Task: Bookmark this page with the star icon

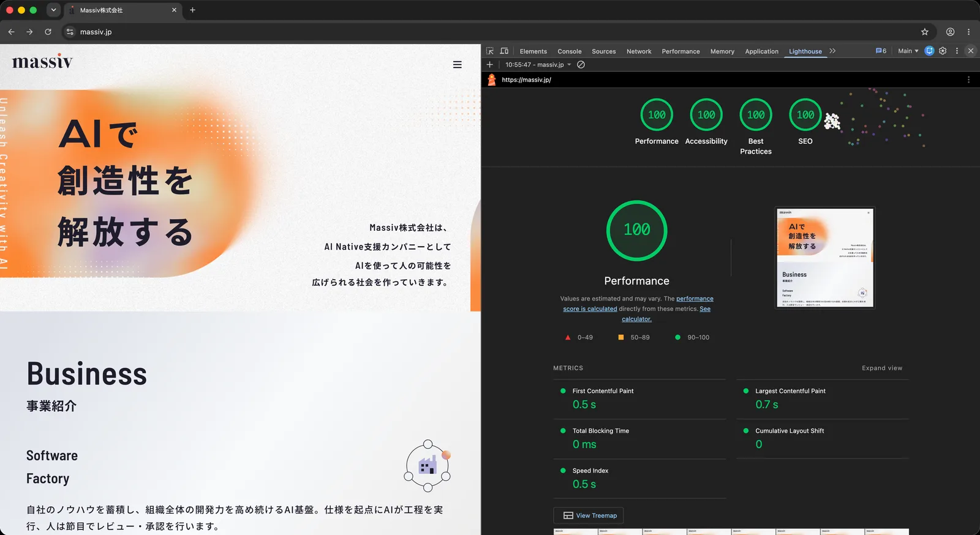Action: 925,32
